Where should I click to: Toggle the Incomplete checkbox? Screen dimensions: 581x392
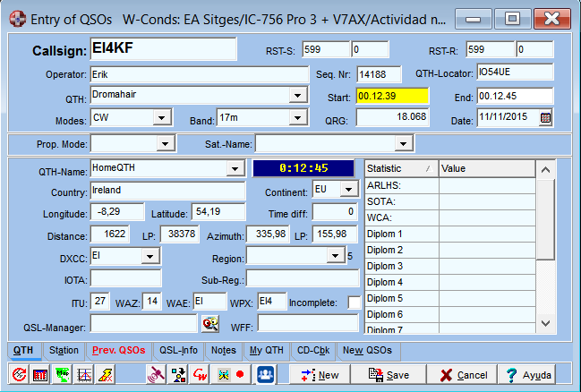[355, 303]
